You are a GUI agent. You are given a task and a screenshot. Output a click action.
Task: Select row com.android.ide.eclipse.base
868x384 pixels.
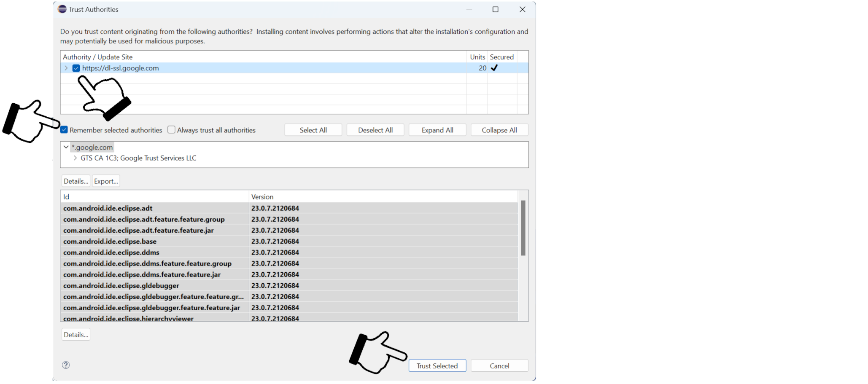tap(289, 241)
